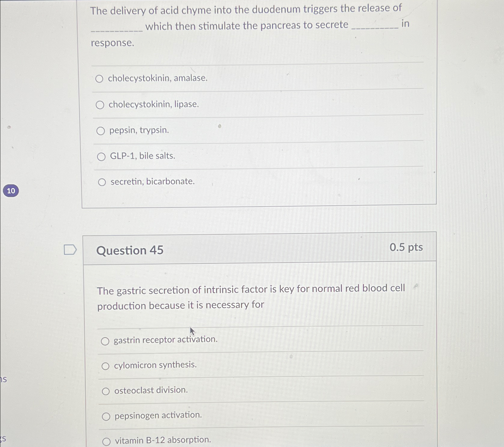Select answer "GLP-1, bile salts."
The width and height of the screenshot is (504, 447).
coord(102,156)
